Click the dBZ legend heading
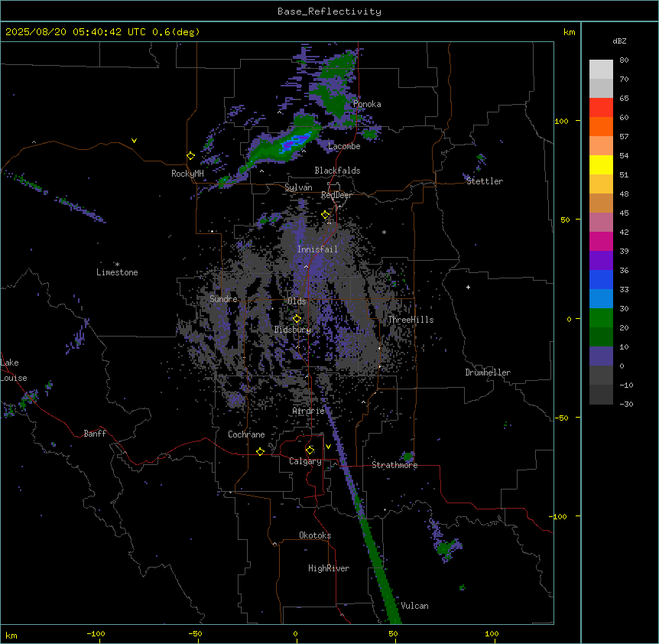The width and height of the screenshot is (659, 644). [x=619, y=41]
